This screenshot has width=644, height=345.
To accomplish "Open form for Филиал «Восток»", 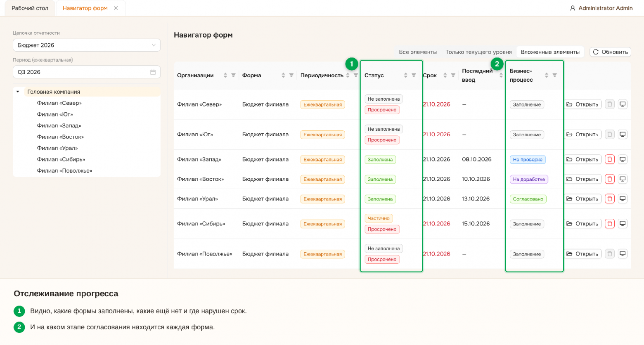I will click(582, 179).
